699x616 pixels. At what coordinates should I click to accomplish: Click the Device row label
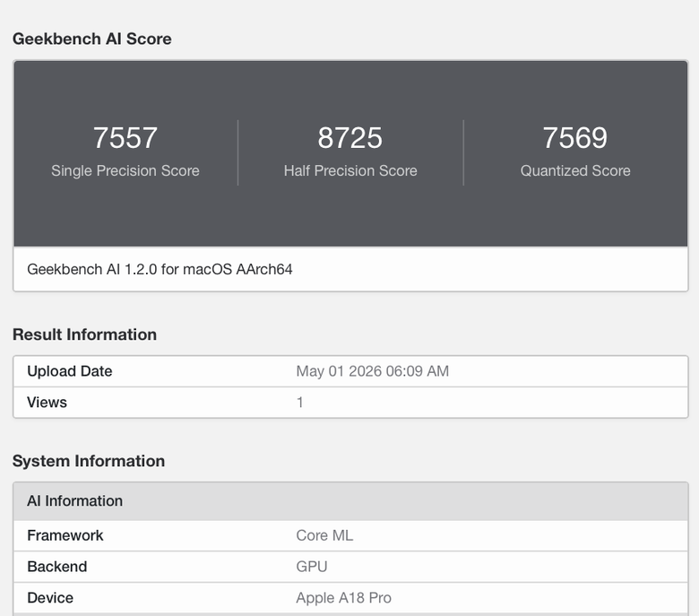[50, 598]
